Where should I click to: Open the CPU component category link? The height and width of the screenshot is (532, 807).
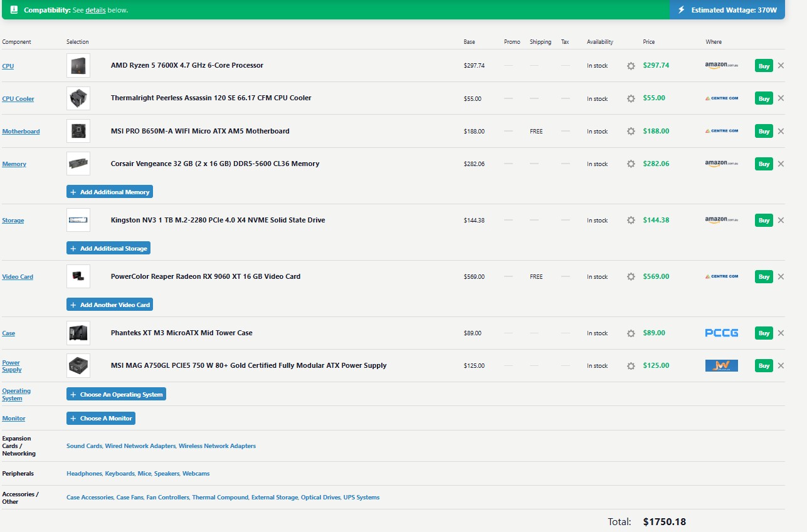tap(8, 66)
